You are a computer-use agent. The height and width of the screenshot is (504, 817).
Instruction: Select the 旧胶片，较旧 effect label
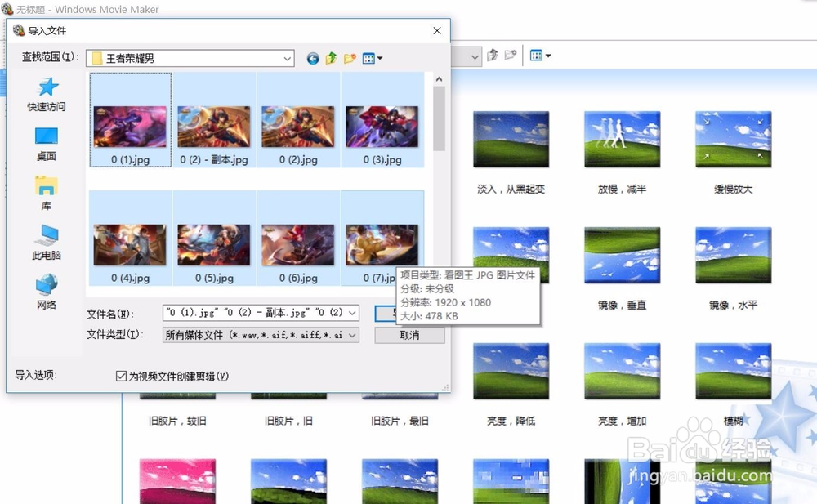coord(177,421)
